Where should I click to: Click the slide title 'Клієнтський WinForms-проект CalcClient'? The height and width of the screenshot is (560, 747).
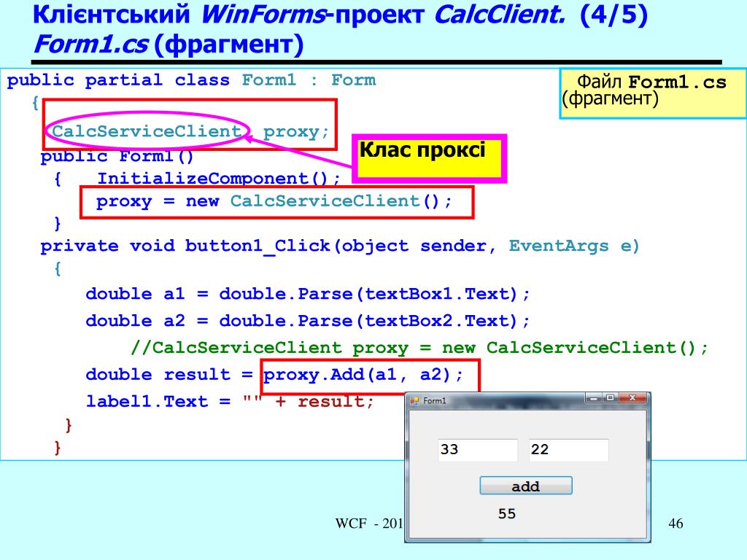tap(298, 15)
